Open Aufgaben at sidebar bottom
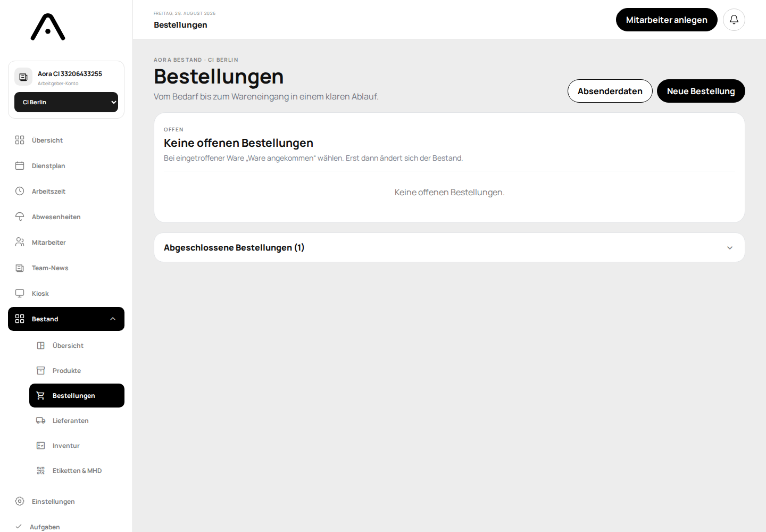Screen dimensions: 766x532 tap(66, 527)
